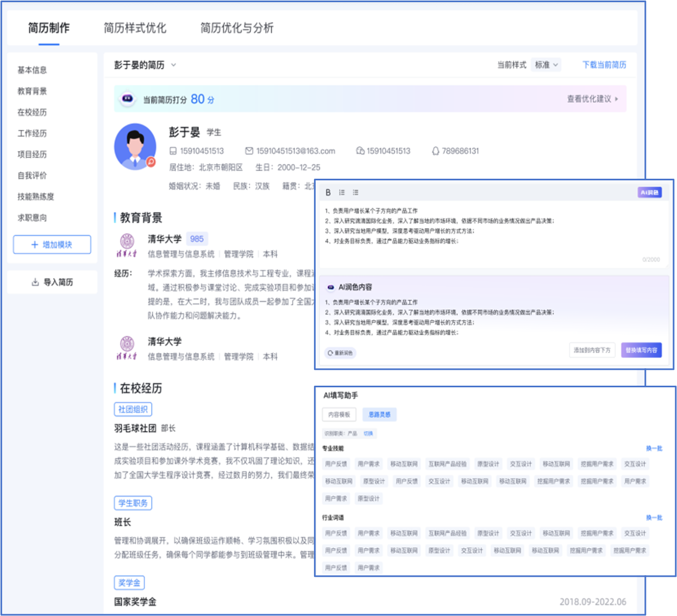Click the 导入简历 button
This screenshot has width=677, height=616.
[52, 282]
